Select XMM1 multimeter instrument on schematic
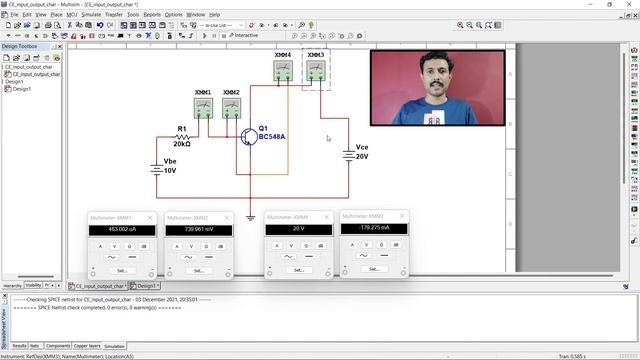This screenshot has height=360, width=640. click(x=203, y=108)
